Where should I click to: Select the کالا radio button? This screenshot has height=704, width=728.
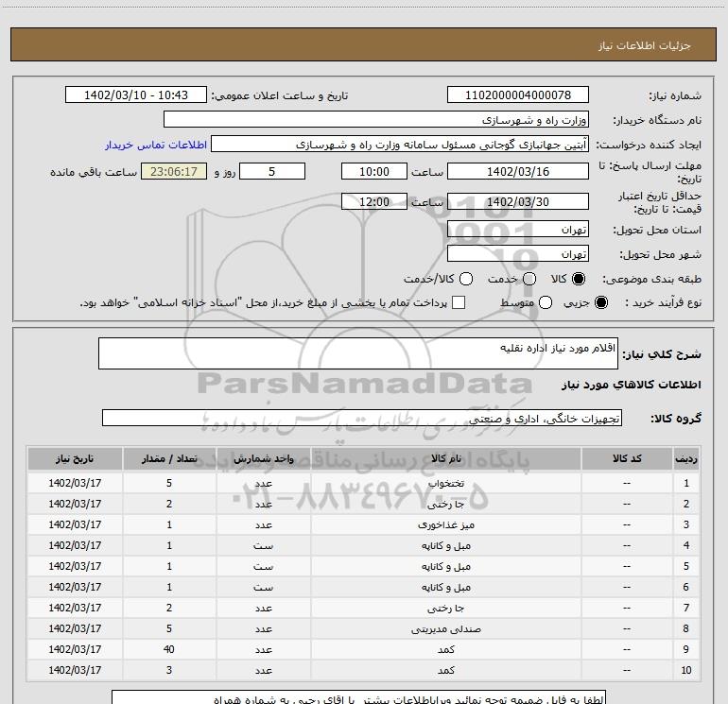pos(579,279)
